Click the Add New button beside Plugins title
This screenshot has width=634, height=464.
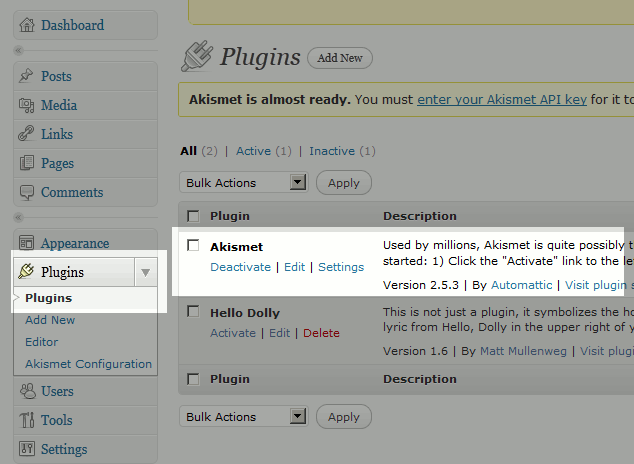[x=340, y=58]
